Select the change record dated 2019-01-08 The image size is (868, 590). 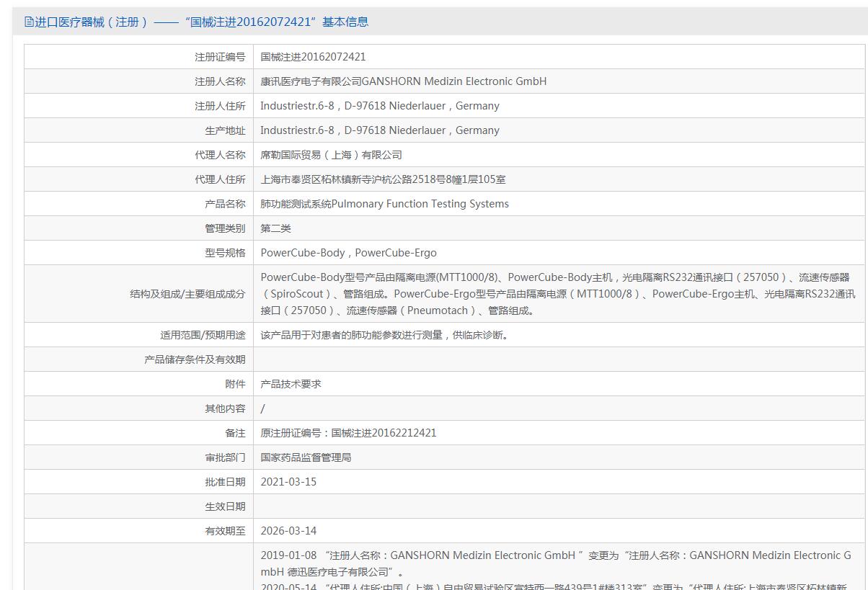tap(556, 563)
